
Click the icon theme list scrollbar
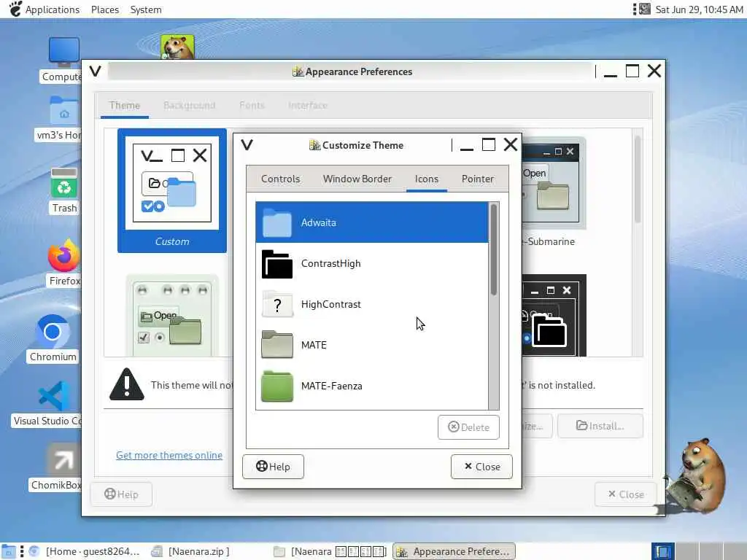[494, 250]
